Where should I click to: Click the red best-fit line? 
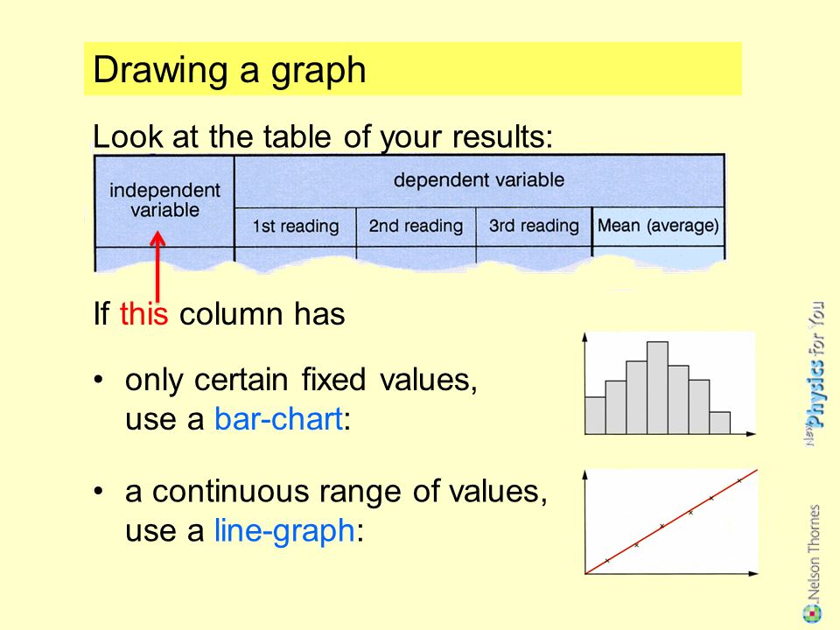(x=672, y=521)
